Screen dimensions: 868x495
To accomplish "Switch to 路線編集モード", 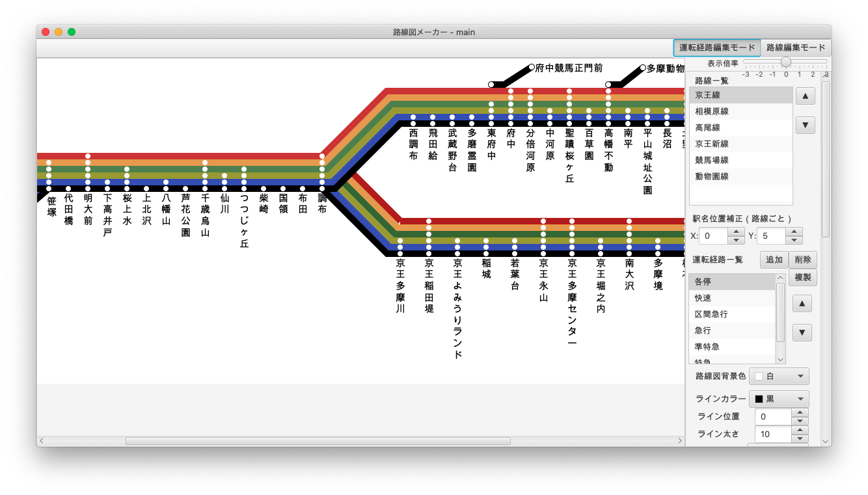I will click(796, 47).
